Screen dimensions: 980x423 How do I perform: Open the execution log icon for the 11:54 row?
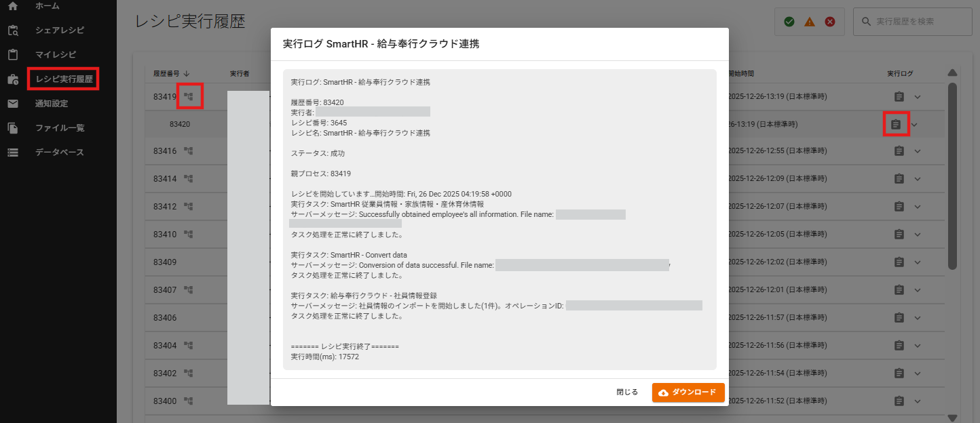(x=899, y=373)
